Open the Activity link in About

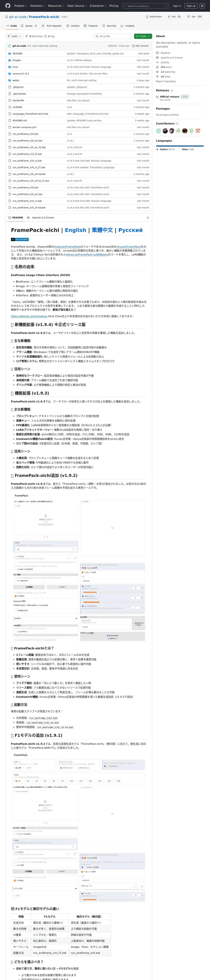(x=162, y=62)
